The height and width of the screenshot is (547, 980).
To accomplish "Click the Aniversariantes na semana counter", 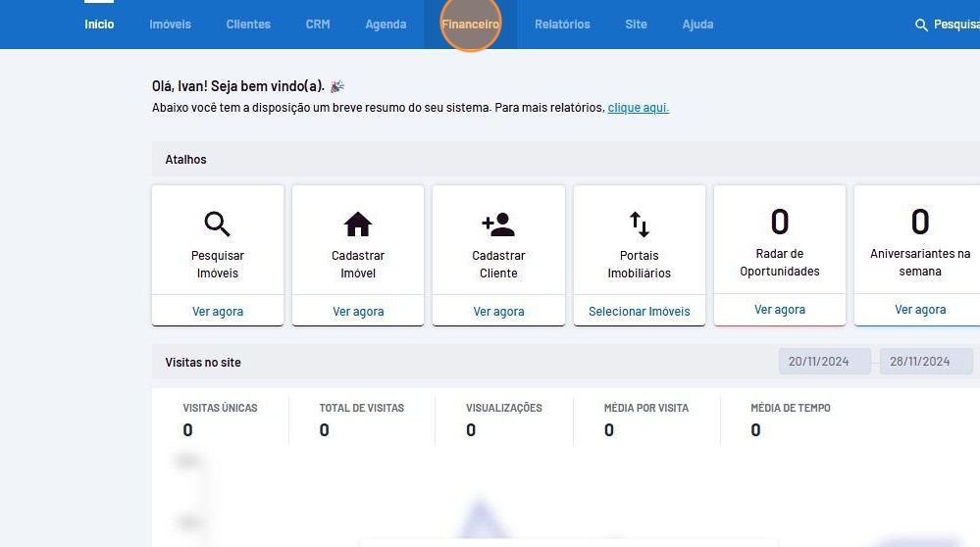I will [919, 223].
